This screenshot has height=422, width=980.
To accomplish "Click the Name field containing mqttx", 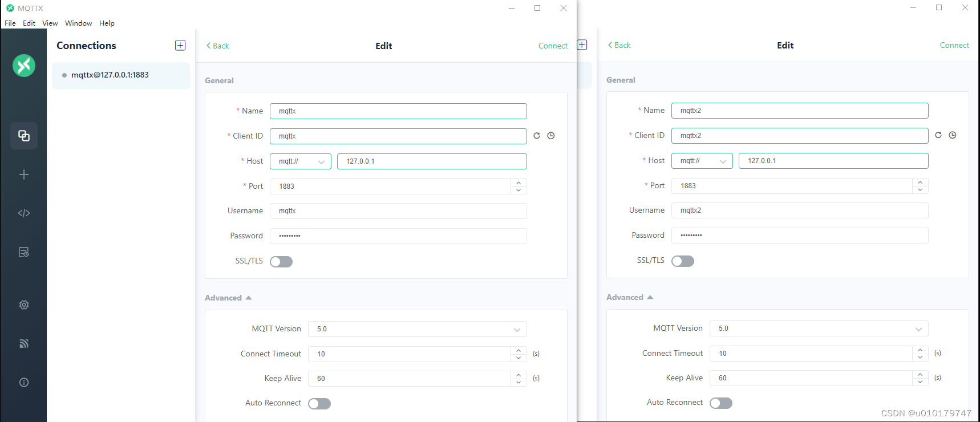I will tap(398, 111).
